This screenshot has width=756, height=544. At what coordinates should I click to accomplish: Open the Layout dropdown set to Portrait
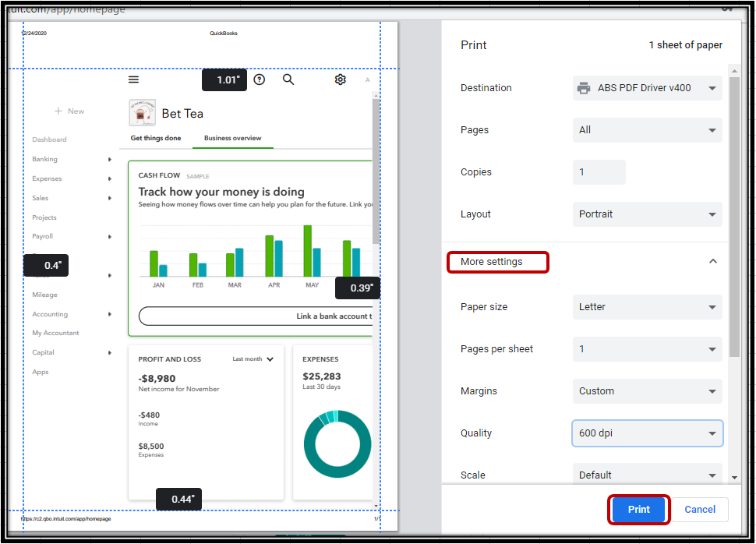647,214
